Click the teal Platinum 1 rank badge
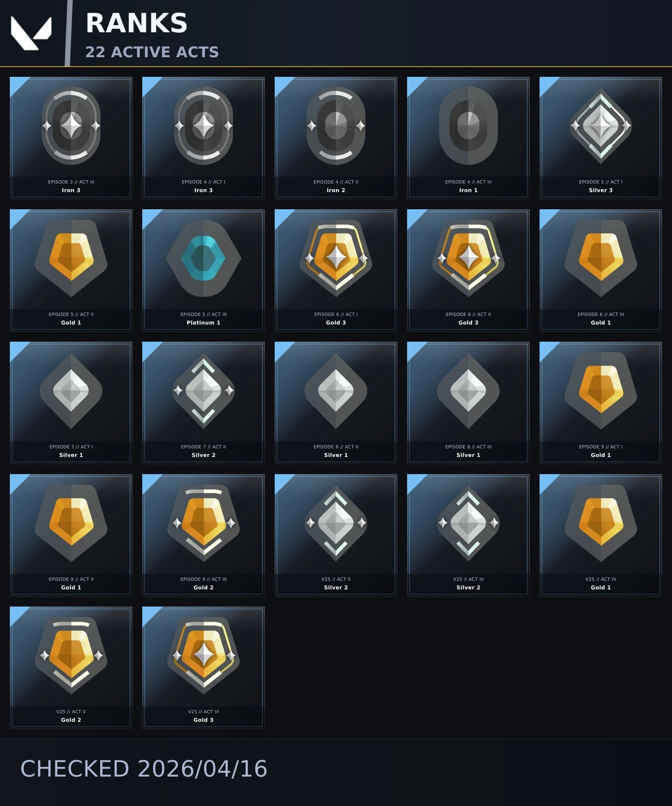Screen dimensions: 672x806 click(204, 258)
